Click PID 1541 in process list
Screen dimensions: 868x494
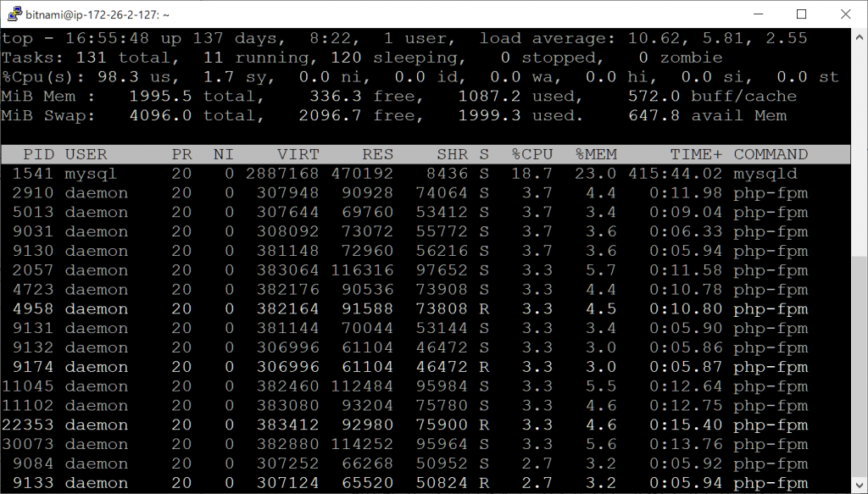(x=33, y=174)
